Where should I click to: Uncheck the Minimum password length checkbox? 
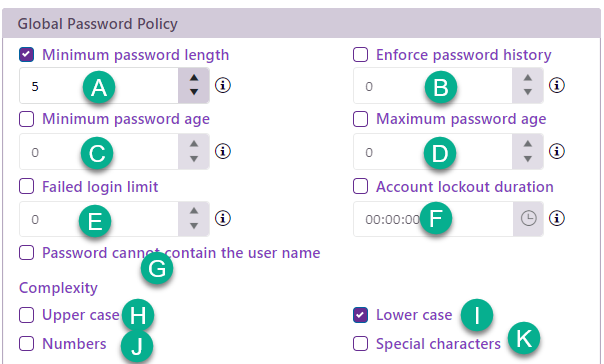[x=26, y=55]
